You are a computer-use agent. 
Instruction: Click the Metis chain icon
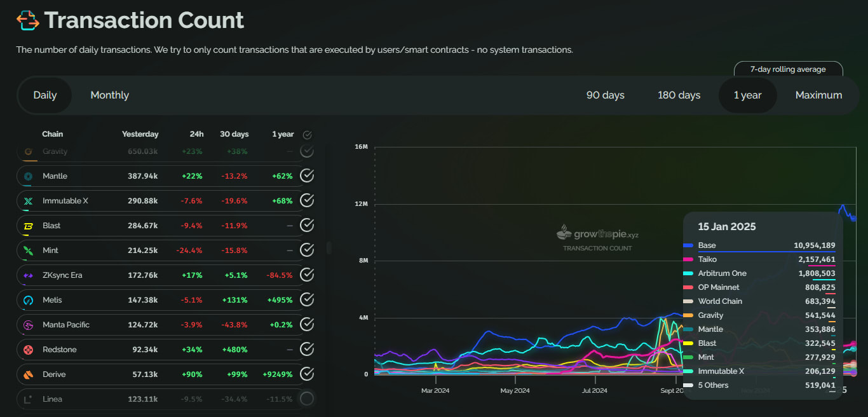[x=28, y=300]
